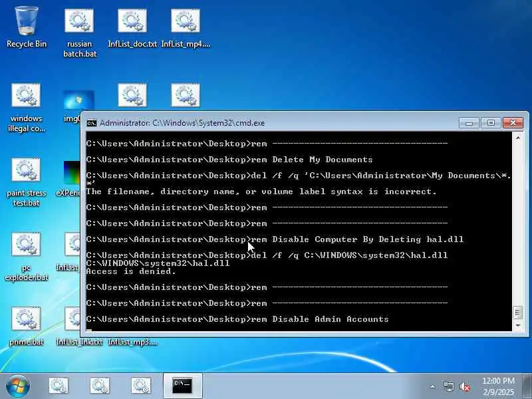Click the cmd window title text
532x399 pixels.
pos(182,123)
